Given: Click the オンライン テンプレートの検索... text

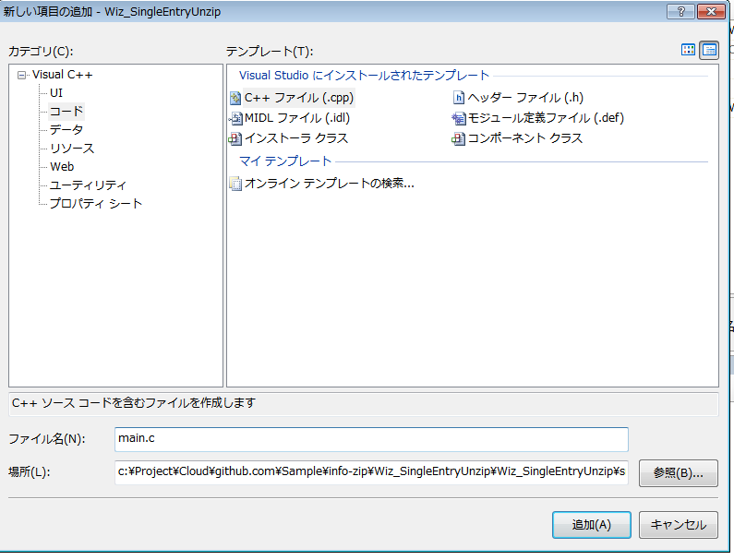Looking at the screenshot, I should 330,184.
